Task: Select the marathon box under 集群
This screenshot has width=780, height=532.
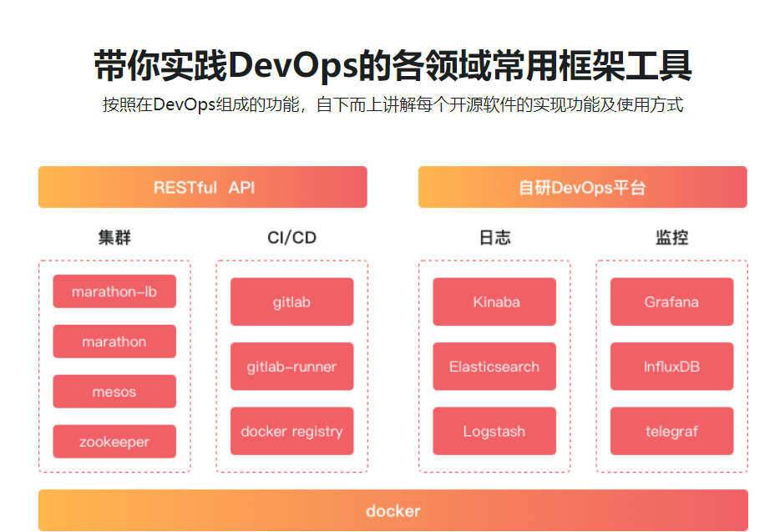Action: (x=114, y=342)
